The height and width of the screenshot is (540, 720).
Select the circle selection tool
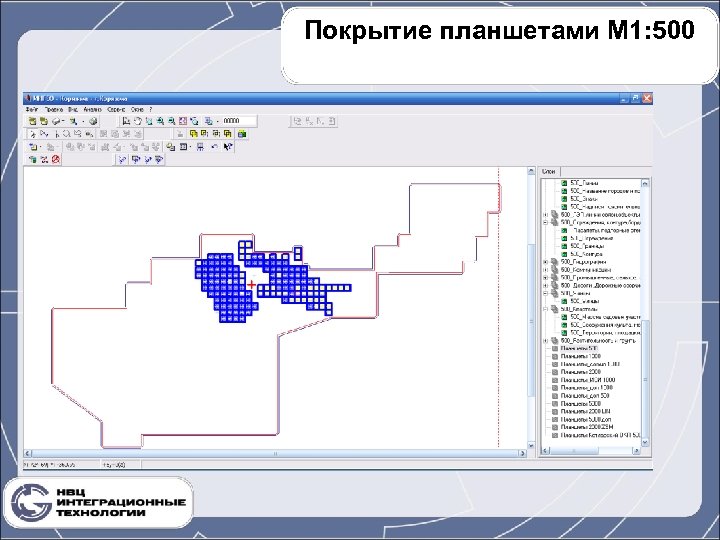(x=67, y=134)
